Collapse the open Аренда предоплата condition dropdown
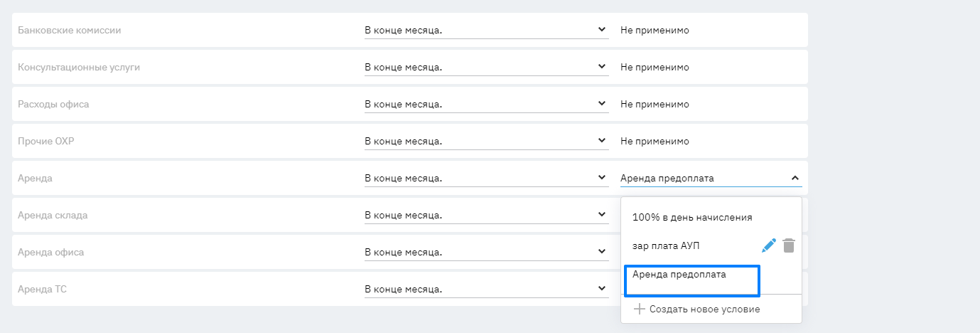Screen dimensions: 980x333 click(795, 179)
